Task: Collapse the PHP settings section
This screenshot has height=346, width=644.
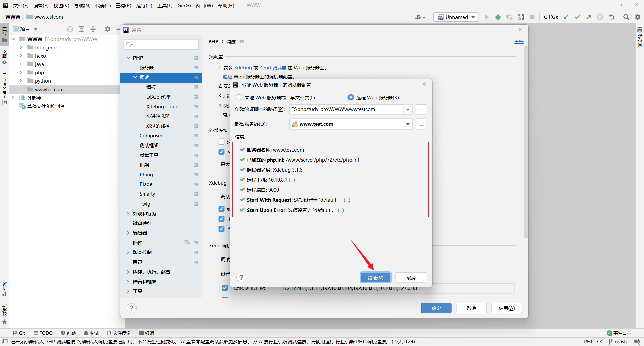Action: [128, 58]
